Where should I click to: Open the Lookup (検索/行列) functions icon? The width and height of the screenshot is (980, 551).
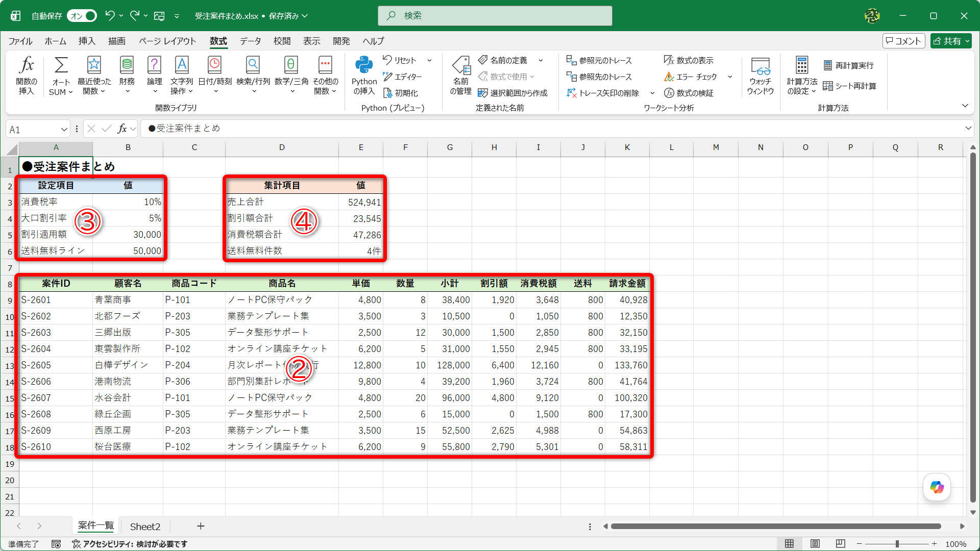click(x=253, y=65)
